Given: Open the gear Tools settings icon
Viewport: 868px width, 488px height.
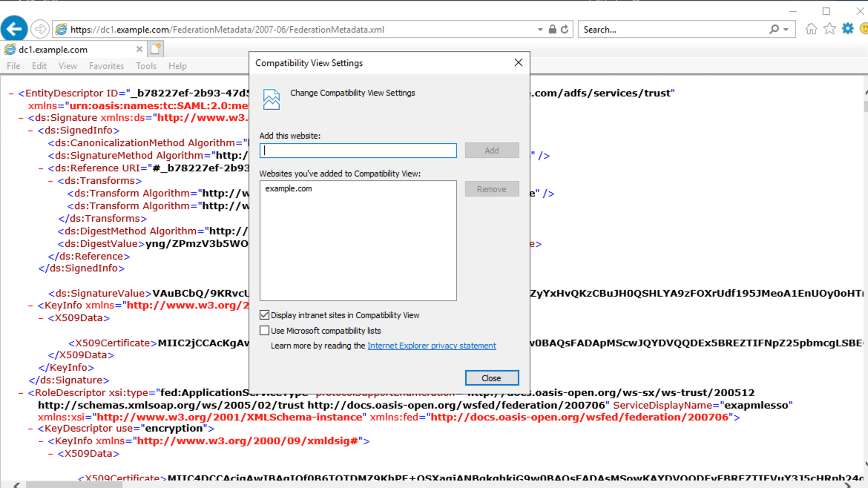Looking at the screenshot, I should 847,29.
